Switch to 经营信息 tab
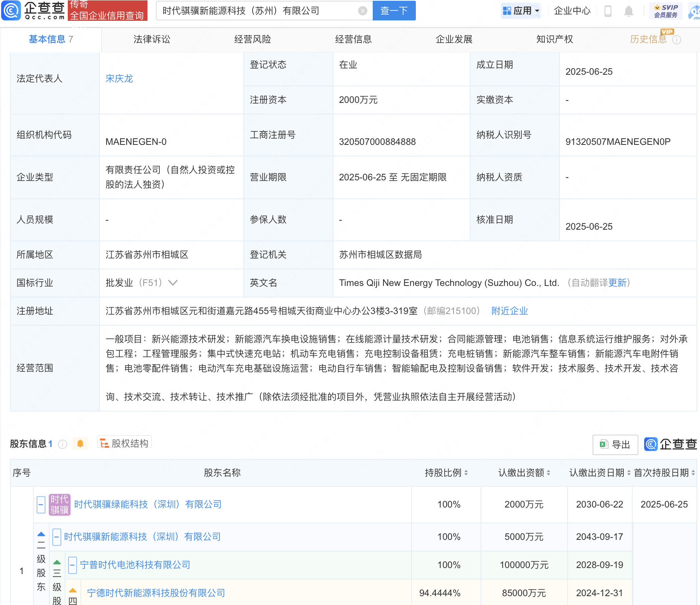 coord(353,39)
